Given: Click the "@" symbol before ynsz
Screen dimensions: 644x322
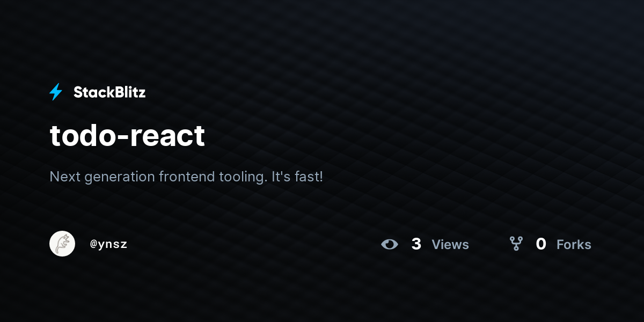Looking at the screenshot, I should coord(93,245).
